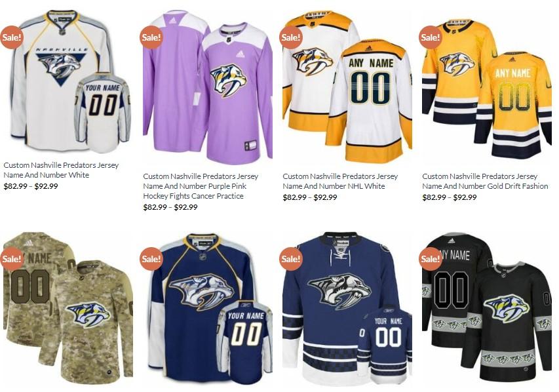Open the purple Hockey Fights Cancer jersey image
Image resolution: width=559 pixels, height=392 pixels.
tap(208, 87)
